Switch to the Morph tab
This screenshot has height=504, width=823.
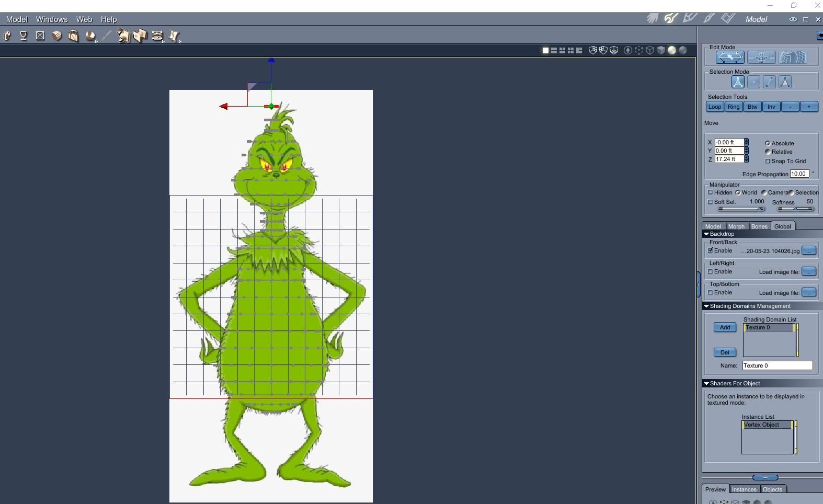click(x=736, y=226)
